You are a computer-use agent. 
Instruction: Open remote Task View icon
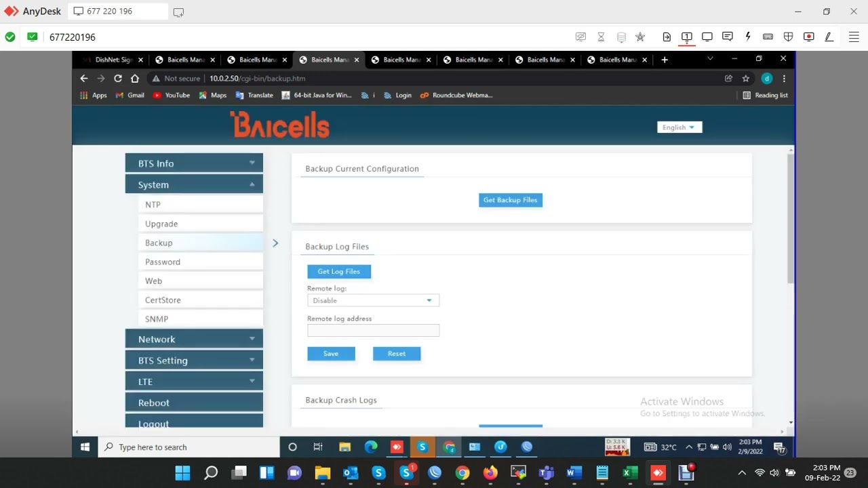pos(317,447)
